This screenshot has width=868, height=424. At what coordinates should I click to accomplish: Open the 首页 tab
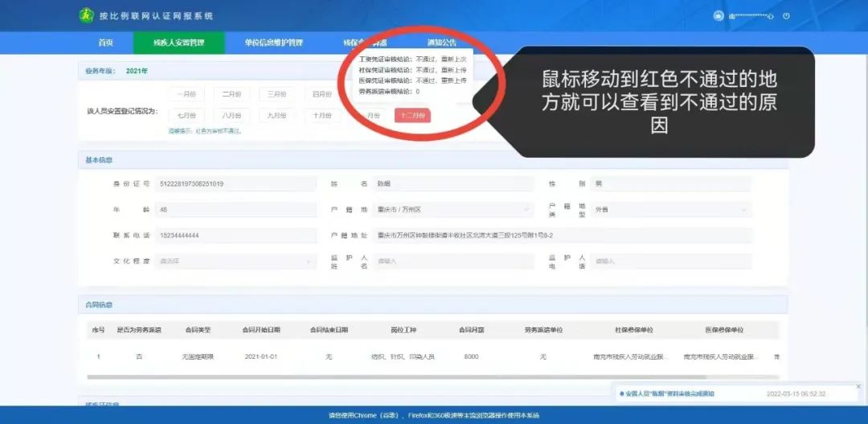coord(105,43)
